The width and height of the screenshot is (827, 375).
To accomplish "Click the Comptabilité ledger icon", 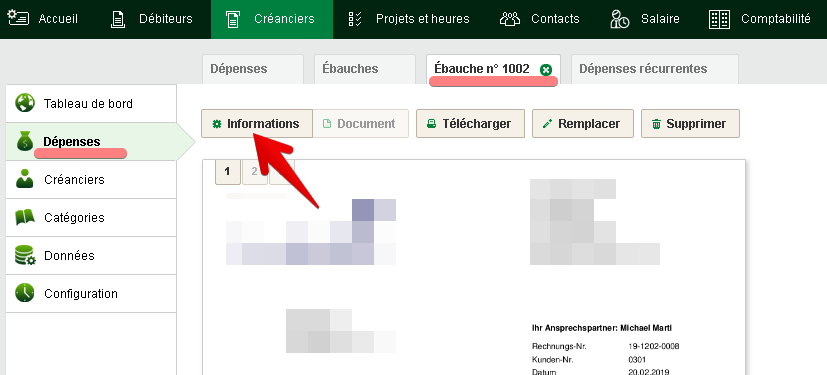I will point(719,19).
